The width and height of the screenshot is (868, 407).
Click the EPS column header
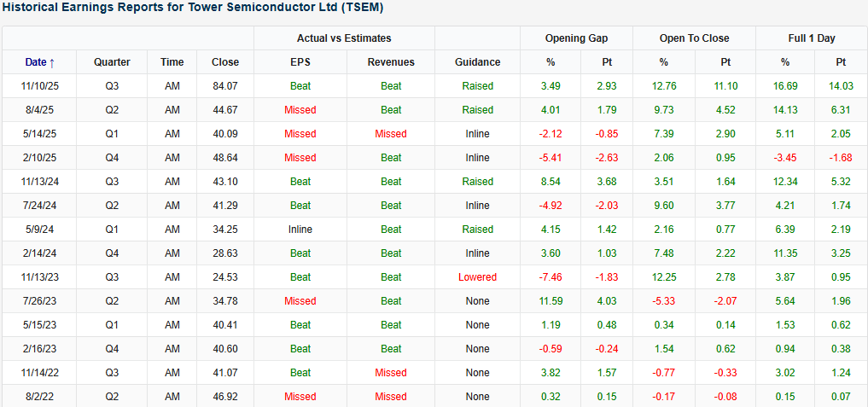tap(300, 62)
